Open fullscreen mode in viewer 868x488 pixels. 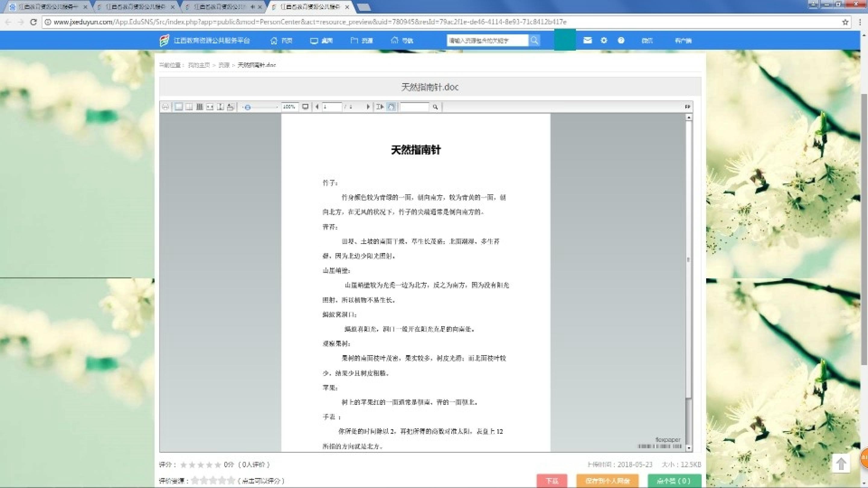(x=305, y=107)
